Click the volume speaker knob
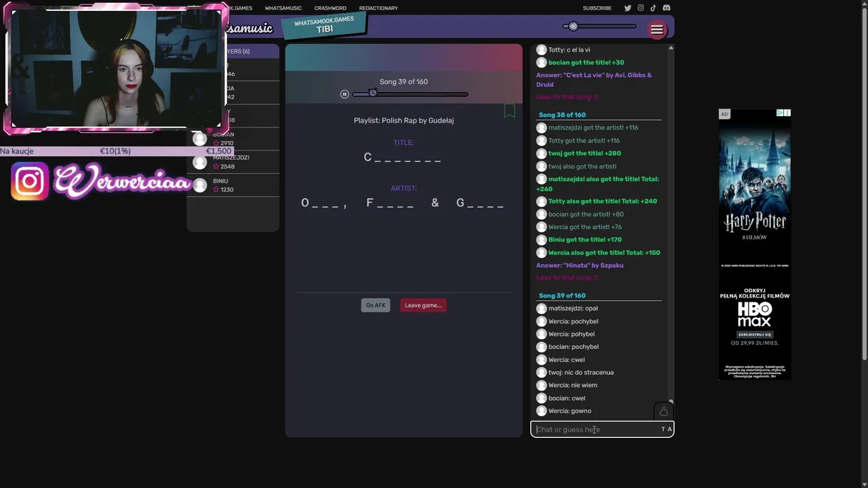Image resolution: width=868 pixels, height=488 pixels. 573,26
